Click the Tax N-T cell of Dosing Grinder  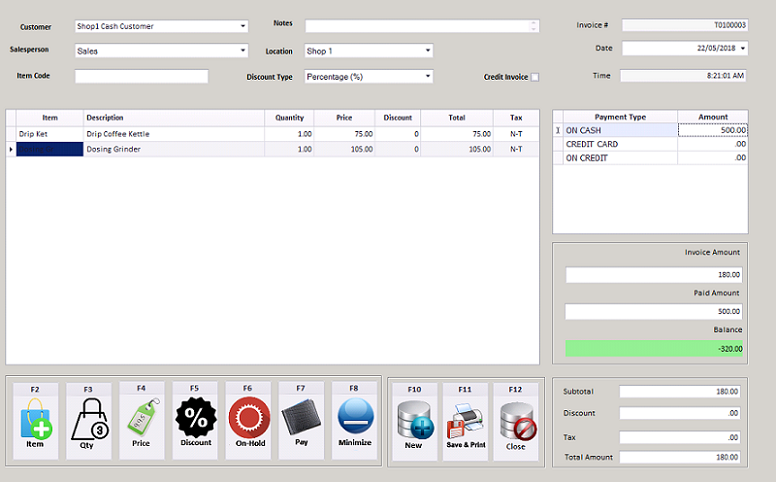516,149
